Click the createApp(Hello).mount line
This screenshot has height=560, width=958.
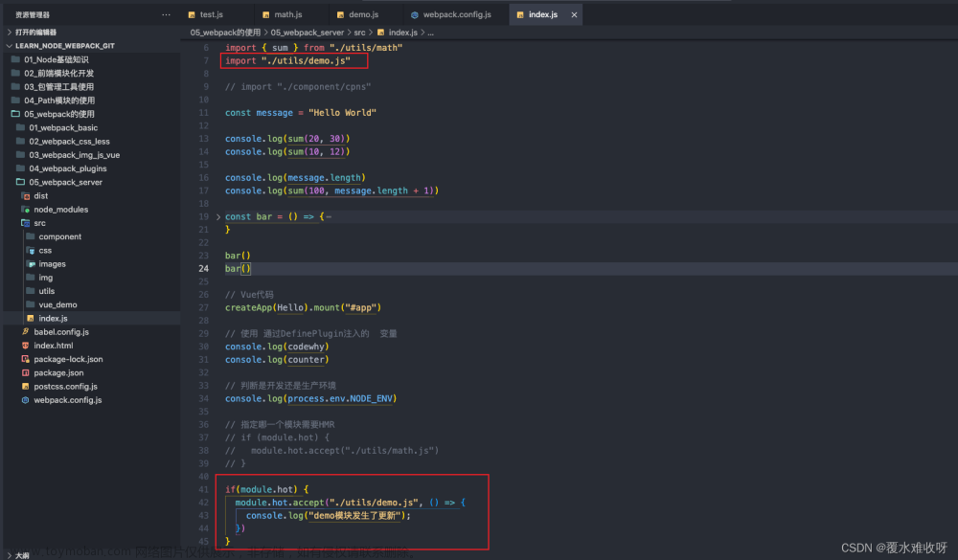[x=303, y=308]
